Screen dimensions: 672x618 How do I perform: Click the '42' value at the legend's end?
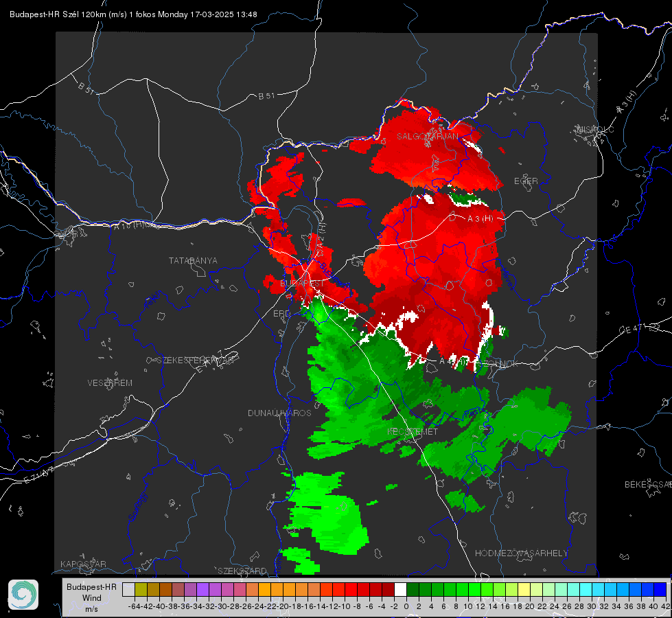[666, 606]
